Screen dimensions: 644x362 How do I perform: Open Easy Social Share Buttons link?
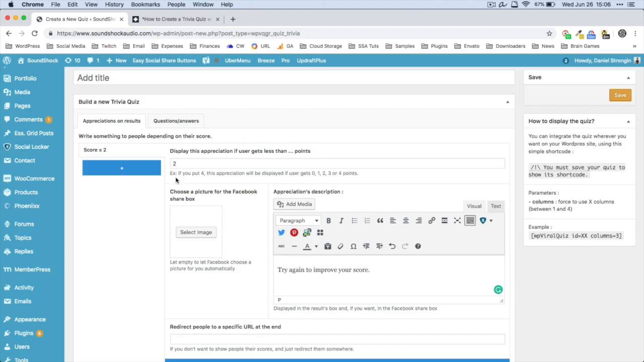(x=164, y=60)
